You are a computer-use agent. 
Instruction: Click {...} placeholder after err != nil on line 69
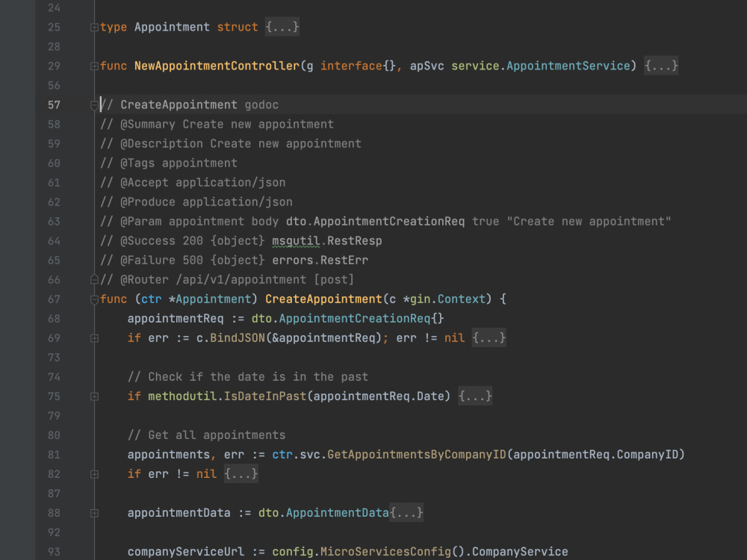tap(489, 338)
